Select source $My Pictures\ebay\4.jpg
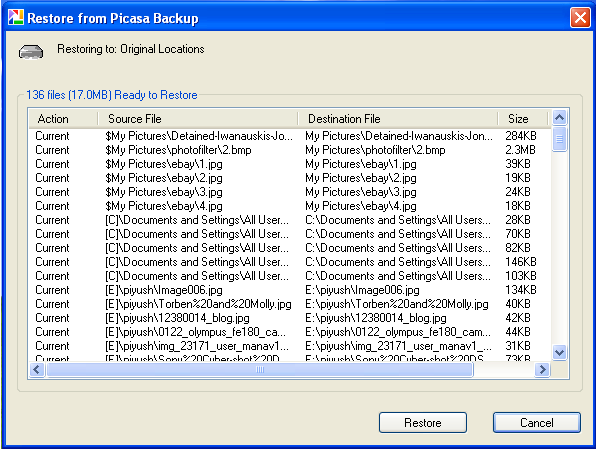The image size is (596, 449). click(x=164, y=206)
